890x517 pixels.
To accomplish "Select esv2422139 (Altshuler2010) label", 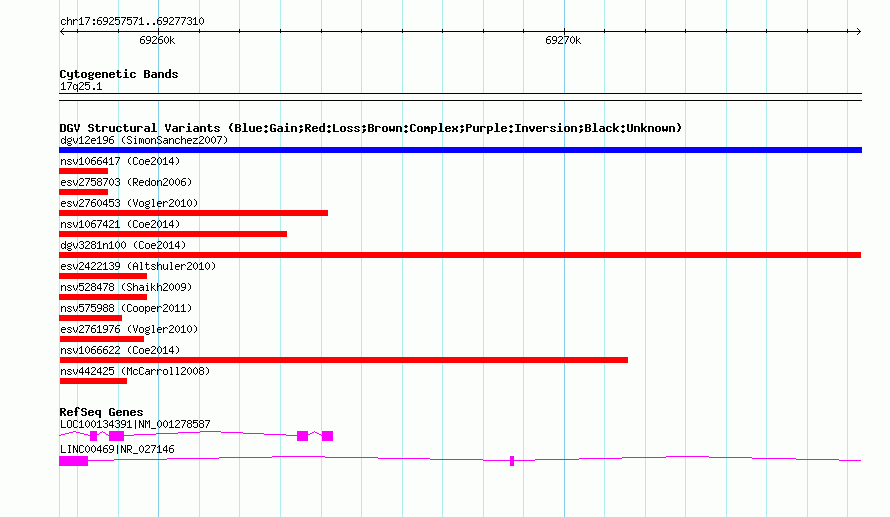I will click(138, 266).
